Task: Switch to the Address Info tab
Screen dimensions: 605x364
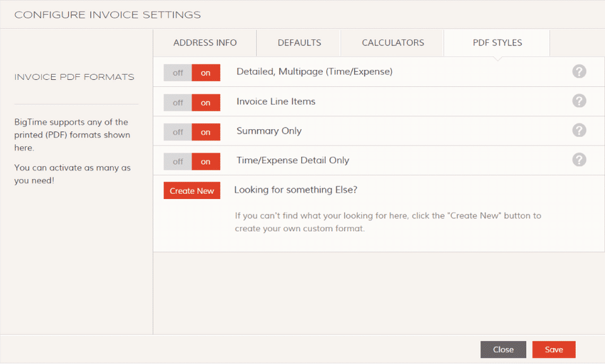Action: 205,43
